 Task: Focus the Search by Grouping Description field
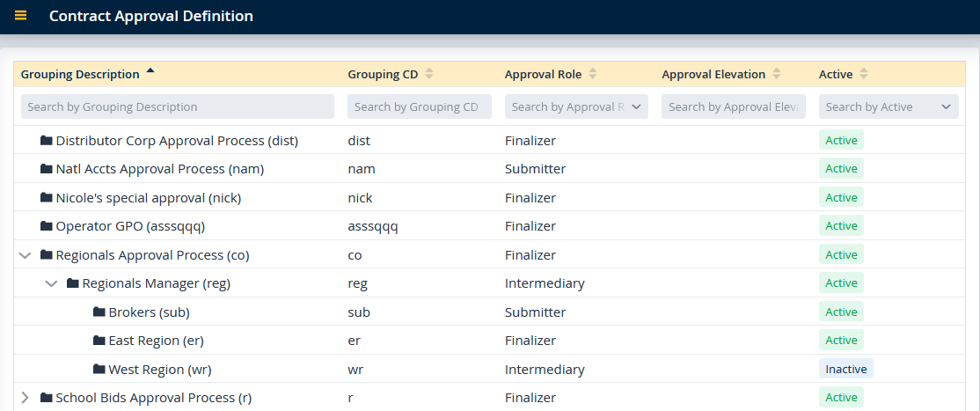(x=177, y=106)
